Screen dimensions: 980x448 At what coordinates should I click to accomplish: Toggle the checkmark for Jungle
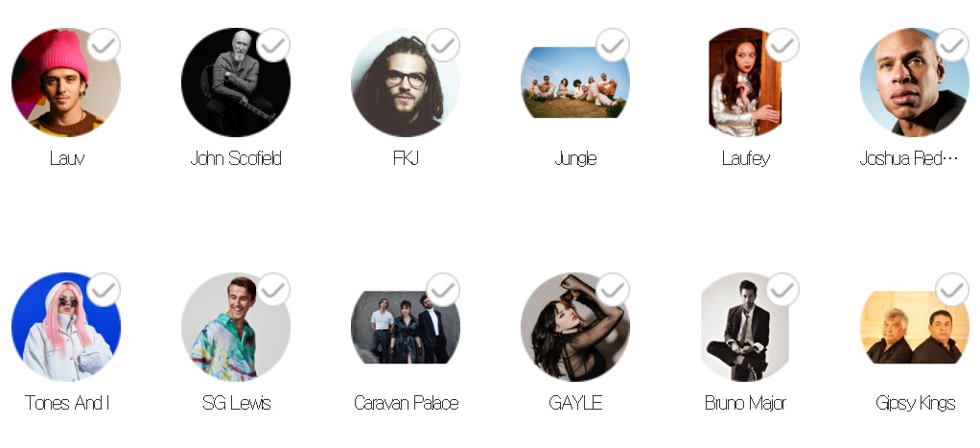point(613,45)
